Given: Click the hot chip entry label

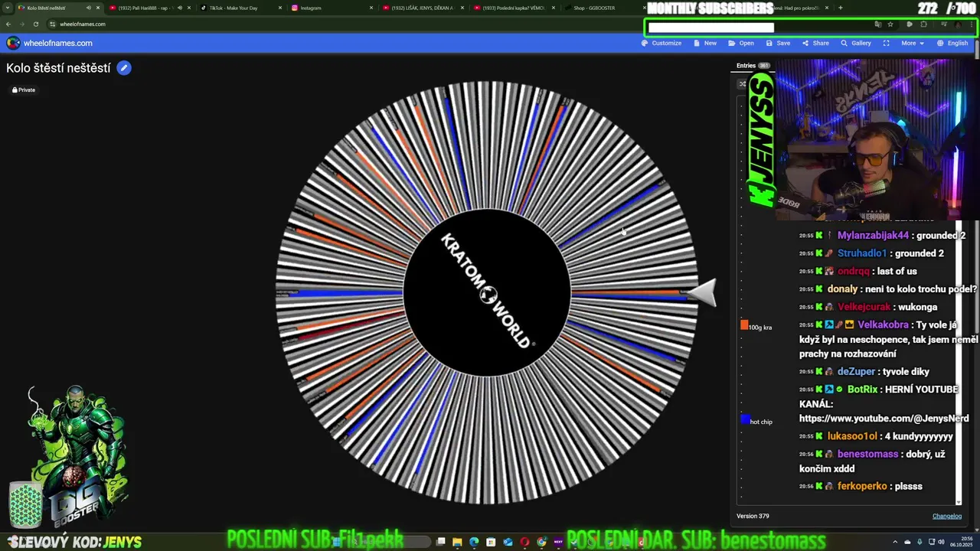Looking at the screenshot, I should (x=761, y=422).
